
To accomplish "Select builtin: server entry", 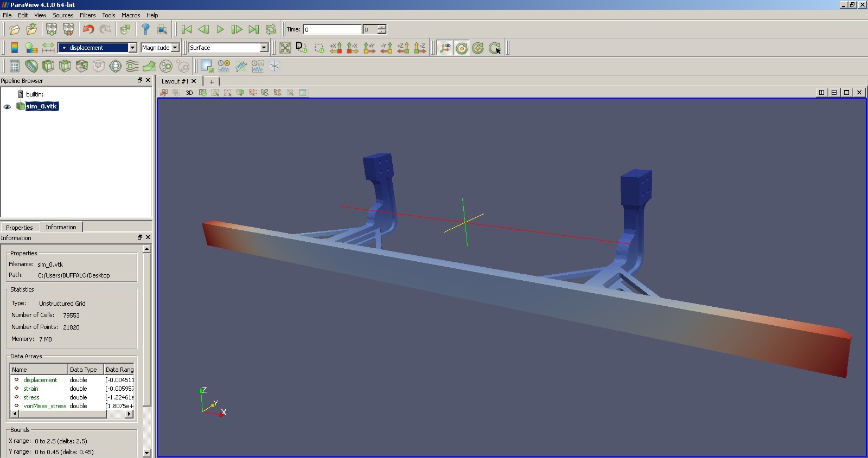I will [34, 94].
